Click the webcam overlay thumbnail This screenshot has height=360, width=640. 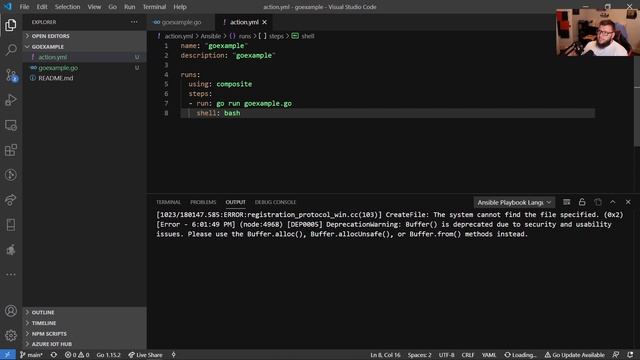[598, 32]
